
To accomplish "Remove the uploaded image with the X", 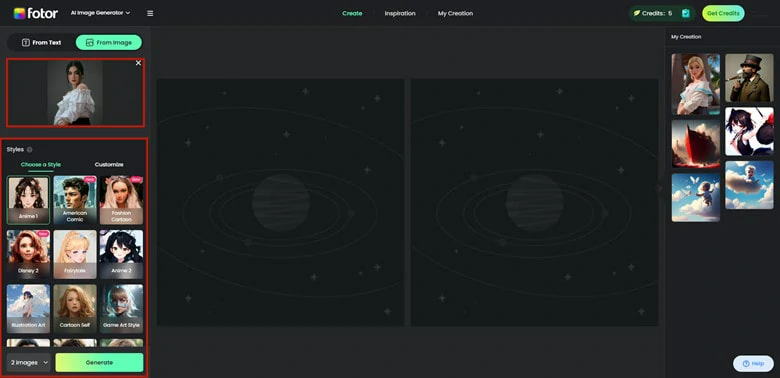I will click(138, 63).
